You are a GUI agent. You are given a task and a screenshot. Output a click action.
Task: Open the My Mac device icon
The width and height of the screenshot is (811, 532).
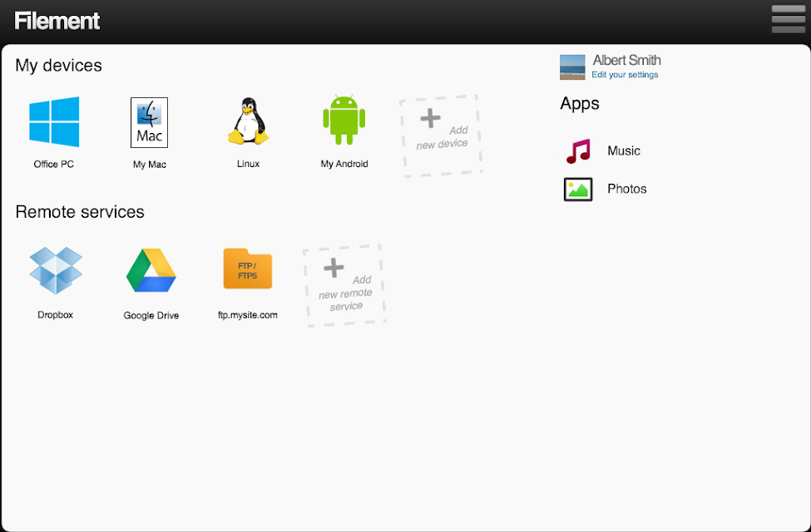149,122
